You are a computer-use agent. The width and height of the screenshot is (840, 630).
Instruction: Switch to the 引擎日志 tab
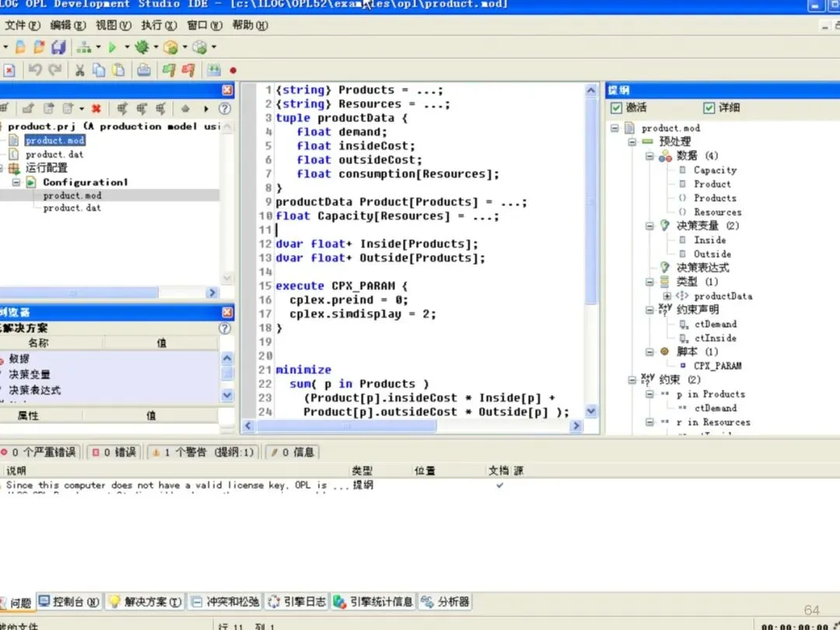pos(297,601)
